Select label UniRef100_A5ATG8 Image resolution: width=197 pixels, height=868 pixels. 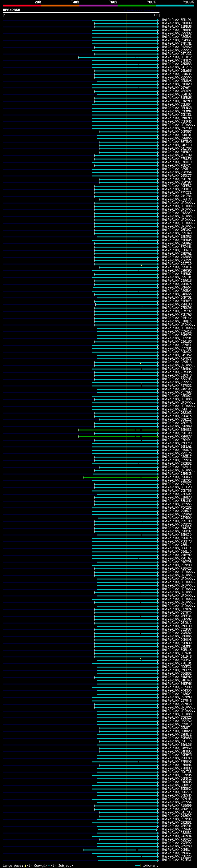click(x=176, y=772)
